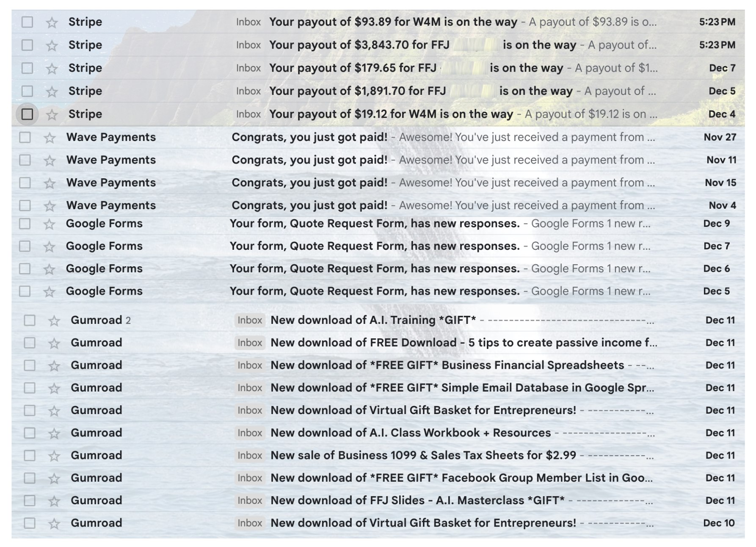Select checkbox for Google Forms Dec 6 email
756x547 pixels.
click(x=25, y=269)
